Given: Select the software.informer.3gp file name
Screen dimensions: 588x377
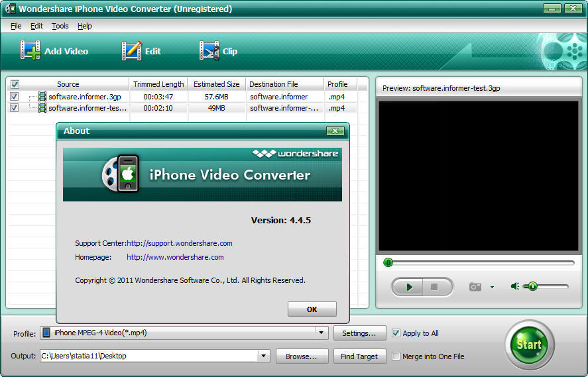Looking at the screenshot, I should tap(85, 97).
